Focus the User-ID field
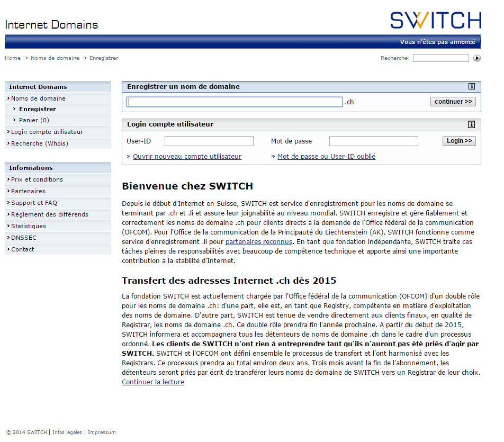Screen dimensions: 504x442 tap(209, 141)
